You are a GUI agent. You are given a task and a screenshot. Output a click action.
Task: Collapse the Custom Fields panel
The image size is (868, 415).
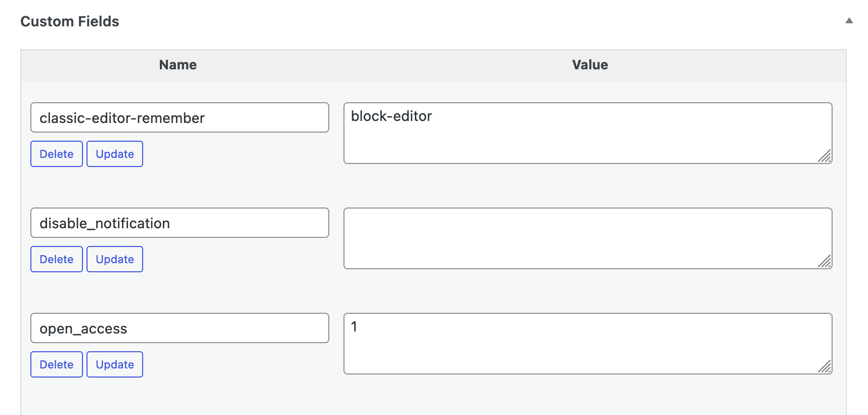point(849,21)
